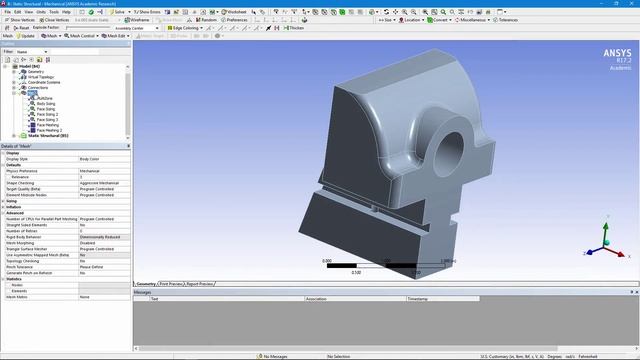Open the Location dropdown
640x360 pixels.
411,20
